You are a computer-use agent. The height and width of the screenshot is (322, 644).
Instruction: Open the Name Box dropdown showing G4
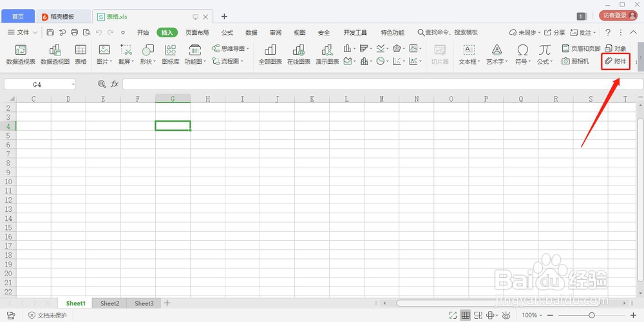pyautogui.click(x=73, y=84)
